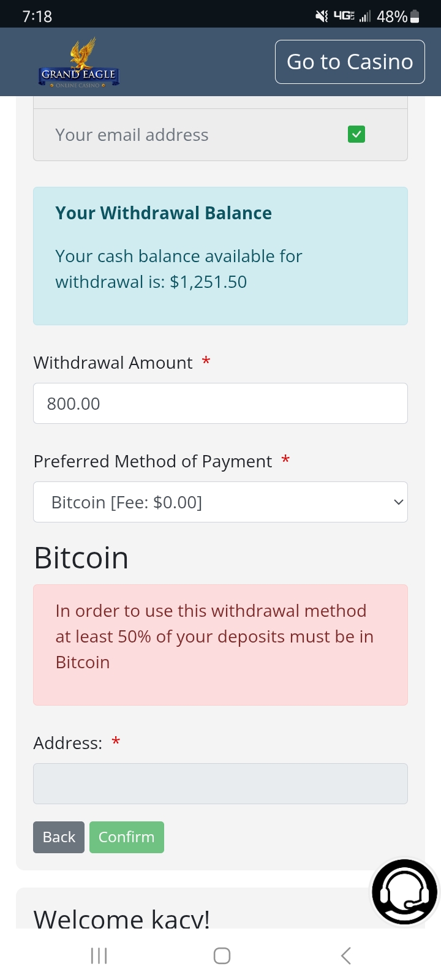Tap the 4G signal status icon
Screen dimensions: 441x980
click(x=344, y=17)
